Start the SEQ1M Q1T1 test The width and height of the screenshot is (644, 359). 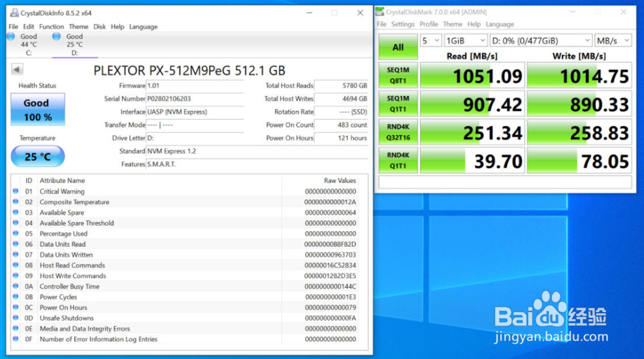(398, 103)
